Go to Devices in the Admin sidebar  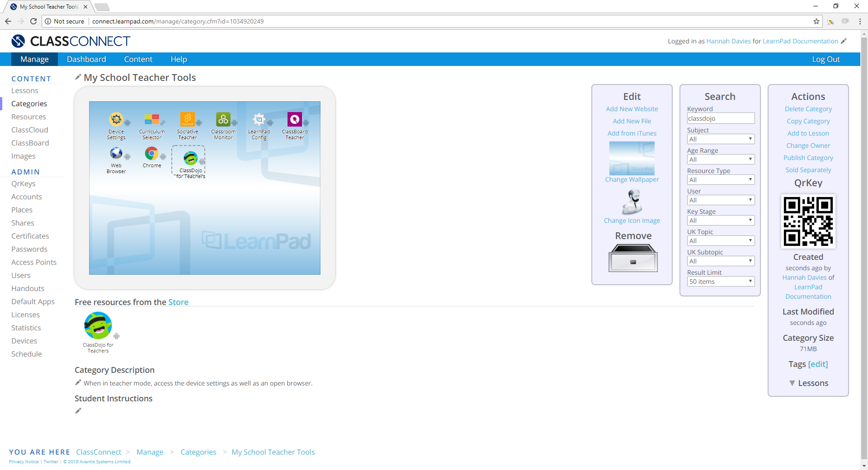(x=24, y=341)
